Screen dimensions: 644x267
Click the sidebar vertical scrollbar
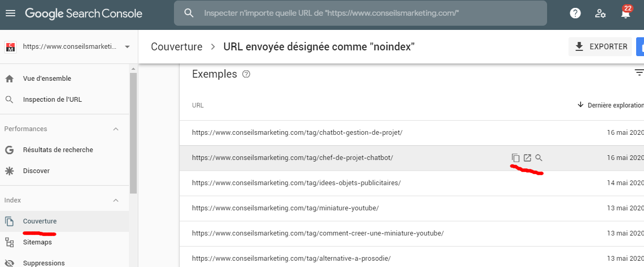133,134
